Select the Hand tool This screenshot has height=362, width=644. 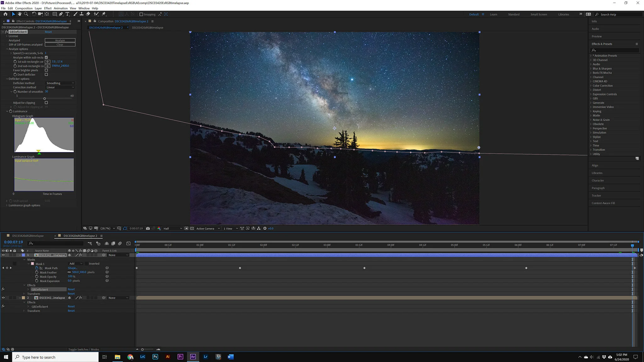point(19,14)
